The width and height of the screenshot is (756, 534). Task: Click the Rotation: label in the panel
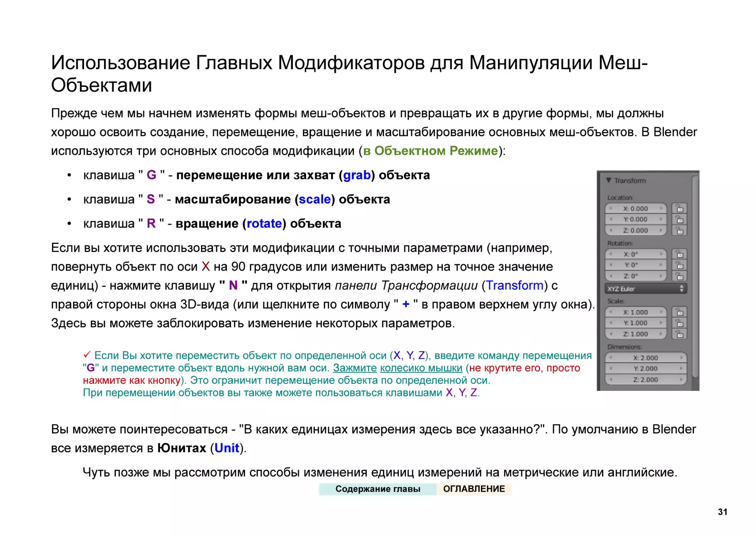[x=620, y=243]
